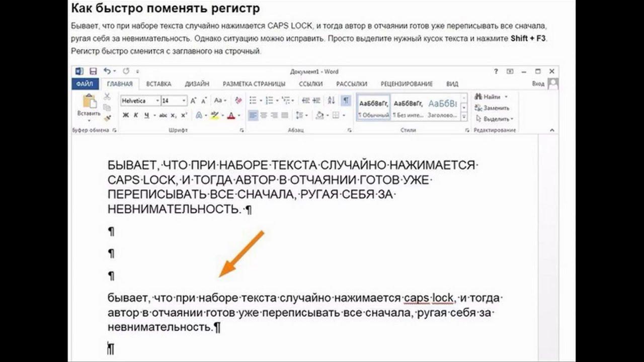
Task: Open the Change Case Aa dropdown
Action: point(220,101)
